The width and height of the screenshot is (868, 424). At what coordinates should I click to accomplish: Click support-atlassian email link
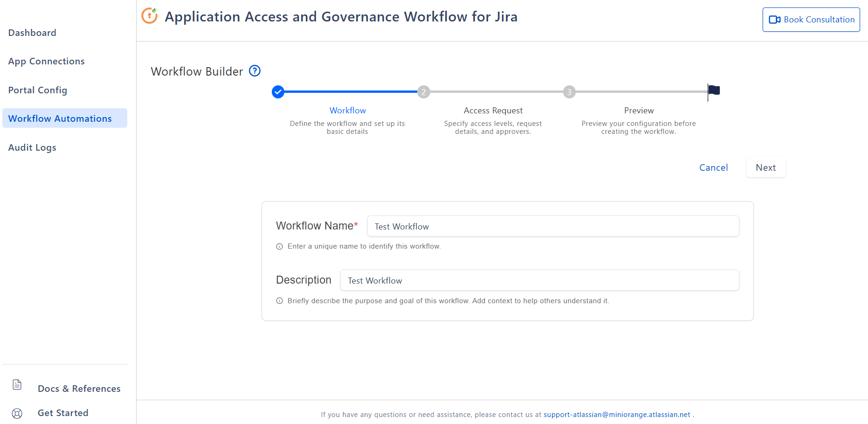coord(617,415)
